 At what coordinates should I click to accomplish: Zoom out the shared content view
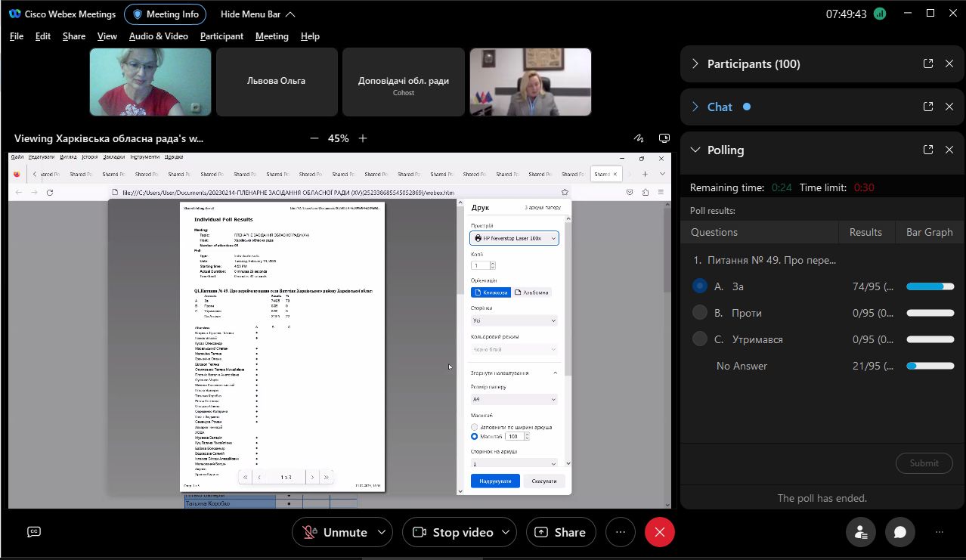(x=314, y=138)
